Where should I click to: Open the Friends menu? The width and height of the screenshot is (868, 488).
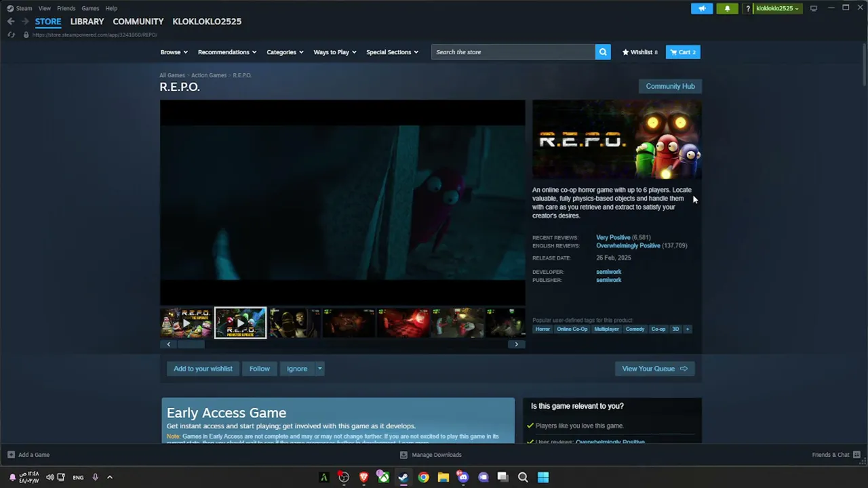[66, 8]
